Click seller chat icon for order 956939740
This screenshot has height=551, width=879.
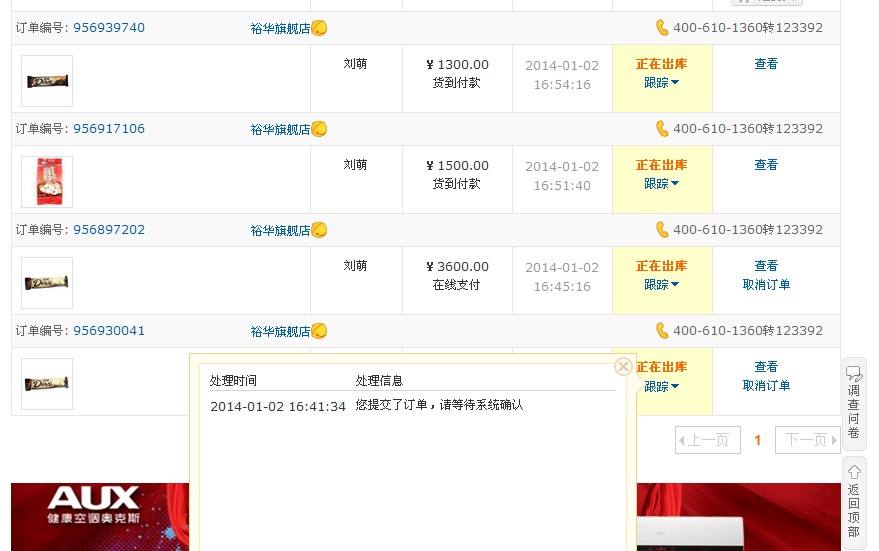(x=319, y=27)
